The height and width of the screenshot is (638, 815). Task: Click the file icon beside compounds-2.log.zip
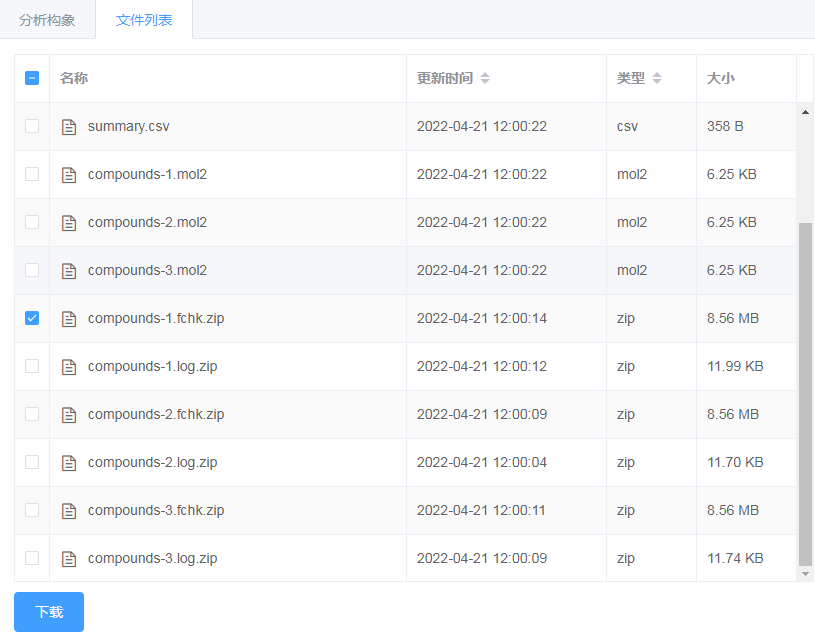tap(69, 463)
